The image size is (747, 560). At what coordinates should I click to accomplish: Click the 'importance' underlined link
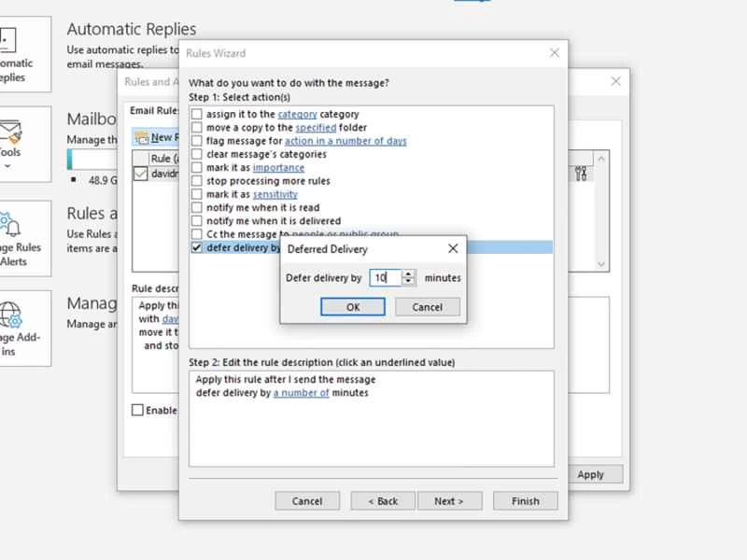tap(278, 168)
